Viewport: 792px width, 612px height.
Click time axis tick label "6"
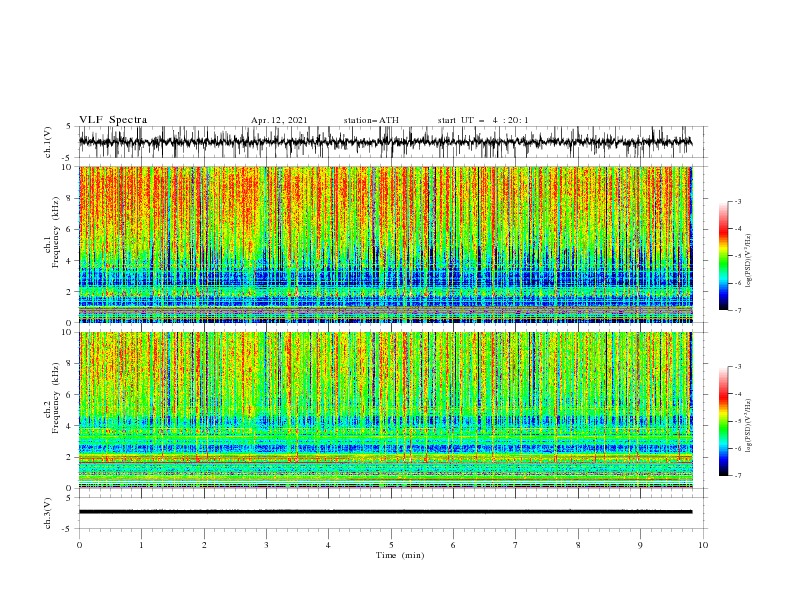click(x=453, y=545)
